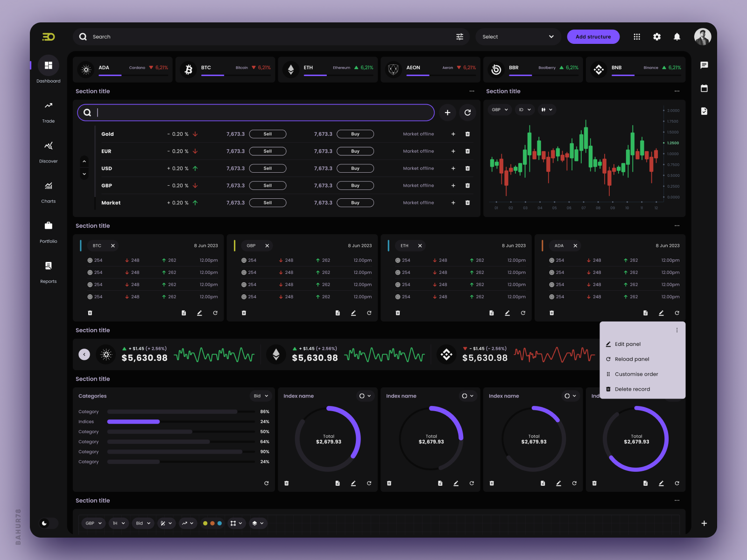Open the GBP currency dropdown above the candlestick chart
This screenshot has width=747, height=560.
pos(499,110)
